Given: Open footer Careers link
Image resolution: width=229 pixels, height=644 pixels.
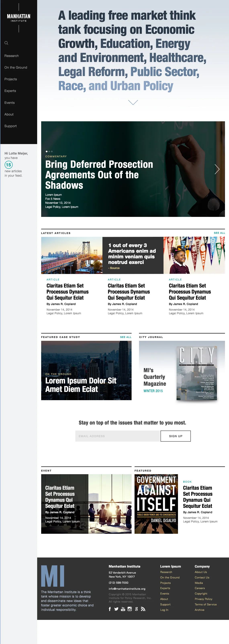Looking at the screenshot, I should pyautogui.click(x=200, y=588).
